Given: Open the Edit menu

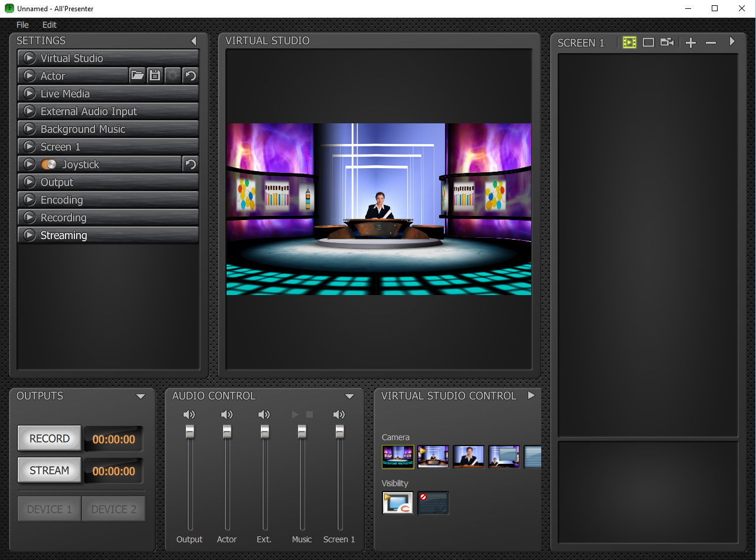Looking at the screenshot, I should (50, 25).
